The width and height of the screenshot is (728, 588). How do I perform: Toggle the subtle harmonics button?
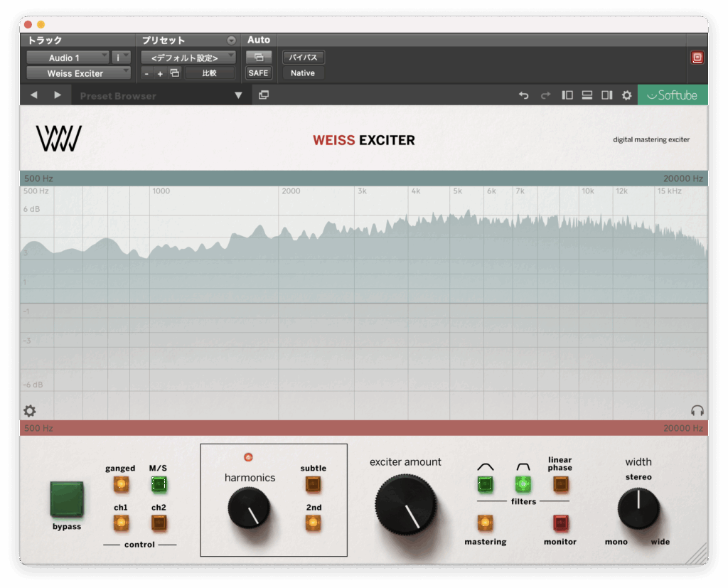[313, 484]
